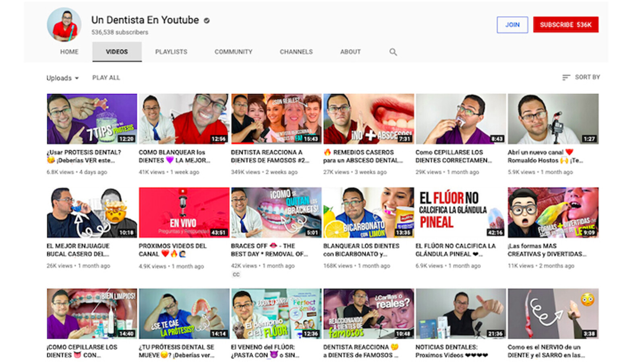Open the Un Dentista En Youtube avatar
644x362 pixels.
pos(64,25)
